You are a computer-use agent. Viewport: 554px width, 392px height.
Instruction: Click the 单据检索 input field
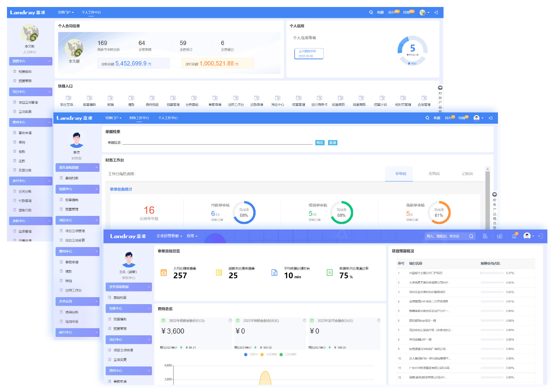tap(218, 142)
